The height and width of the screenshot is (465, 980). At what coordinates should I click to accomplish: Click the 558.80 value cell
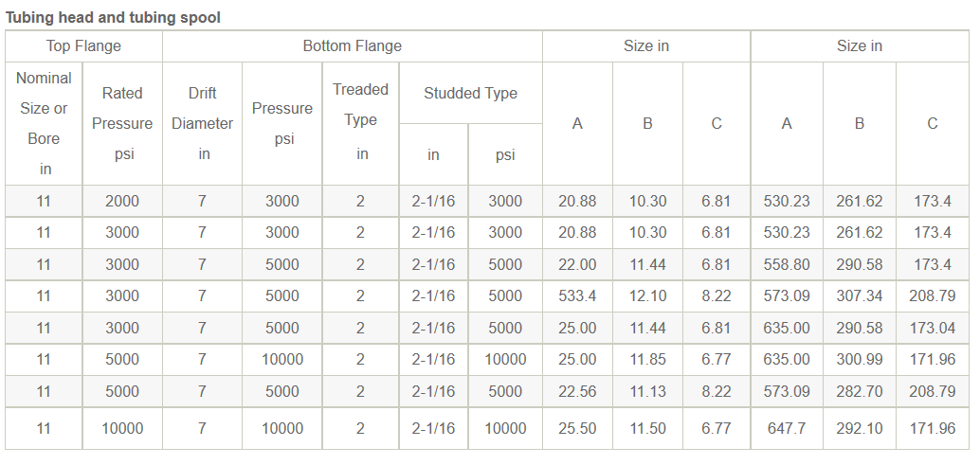pos(787,264)
